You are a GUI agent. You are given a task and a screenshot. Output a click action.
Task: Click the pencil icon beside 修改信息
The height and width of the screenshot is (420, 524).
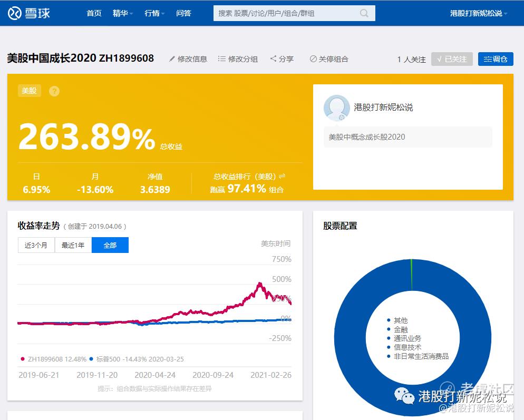[172, 59]
